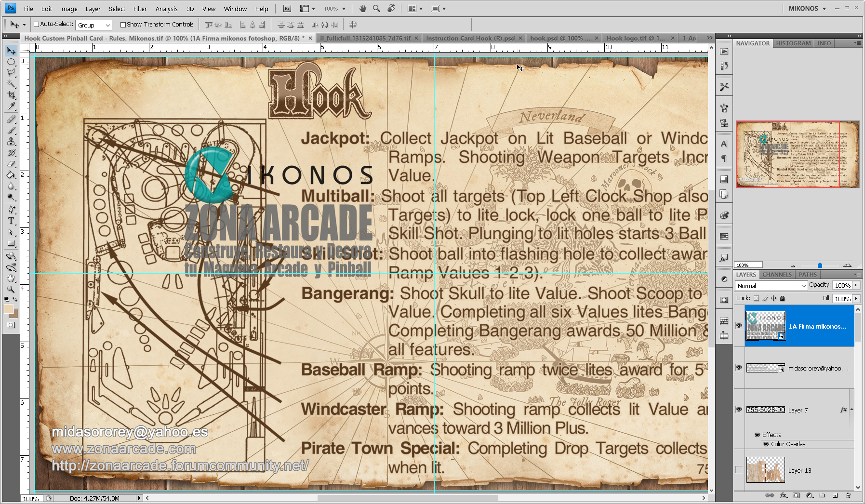Open the Histogram panel tab

click(x=793, y=43)
